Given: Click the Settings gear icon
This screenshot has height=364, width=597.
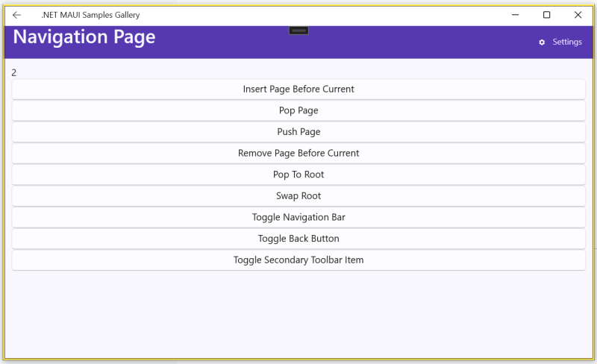Looking at the screenshot, I should click(x=542, y=43).
